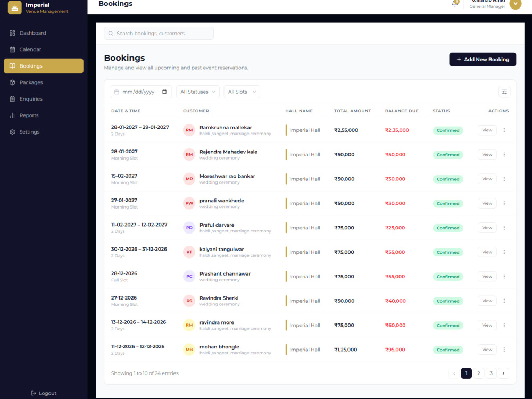532x399 pixels.
Task: Open Packages in the sidebar
Action: pos(44,82)
